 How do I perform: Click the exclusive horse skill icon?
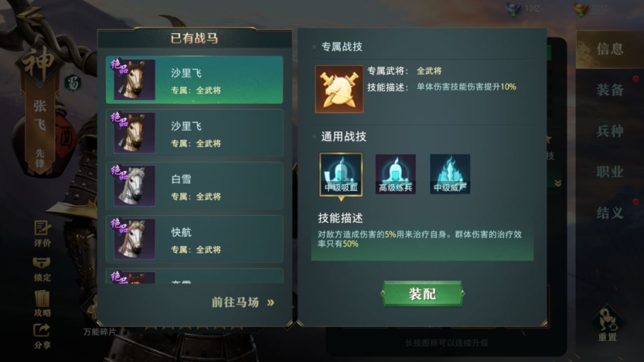coord(339,89)
